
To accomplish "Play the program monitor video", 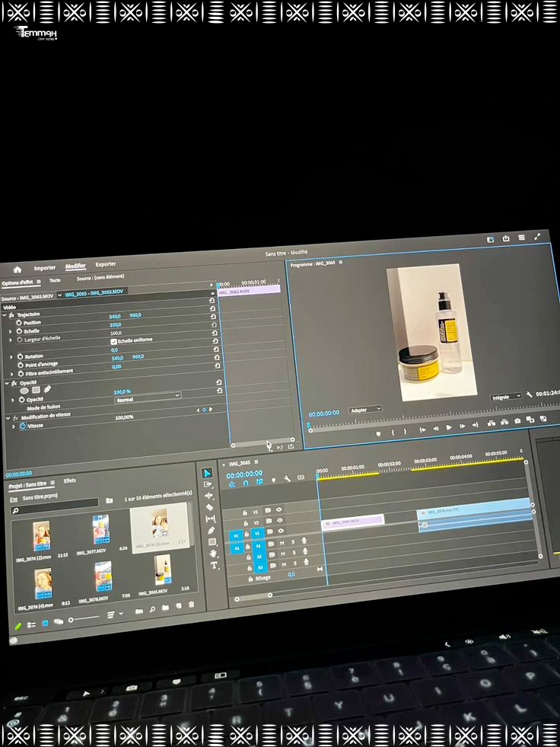I will [449, 427].
